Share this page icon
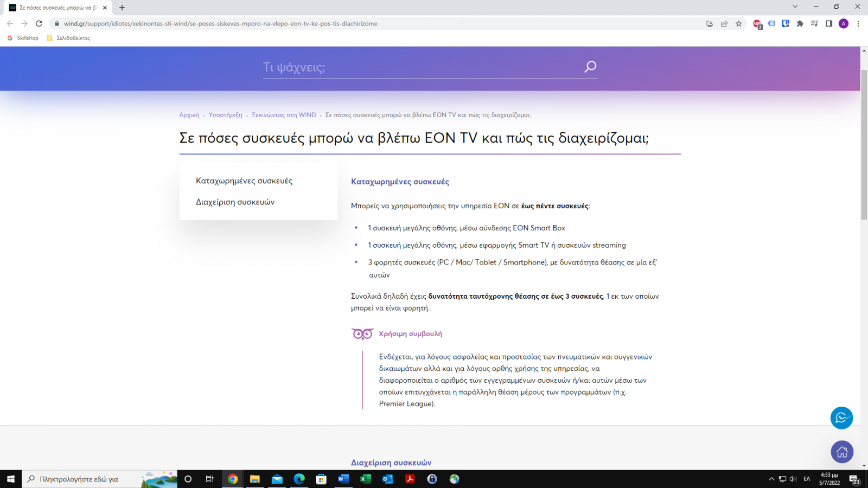Screen dimensions: 868x488 tap(724, 23)
